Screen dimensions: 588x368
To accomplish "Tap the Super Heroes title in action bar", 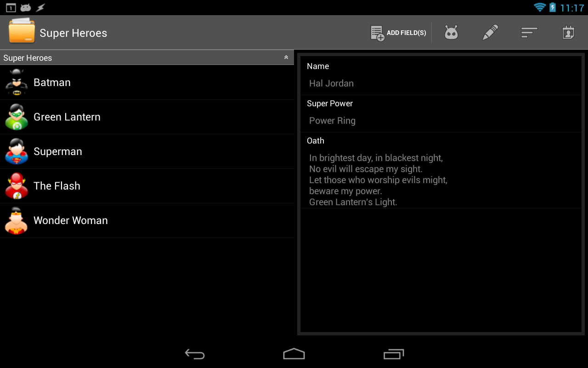I will coord(73,33).
